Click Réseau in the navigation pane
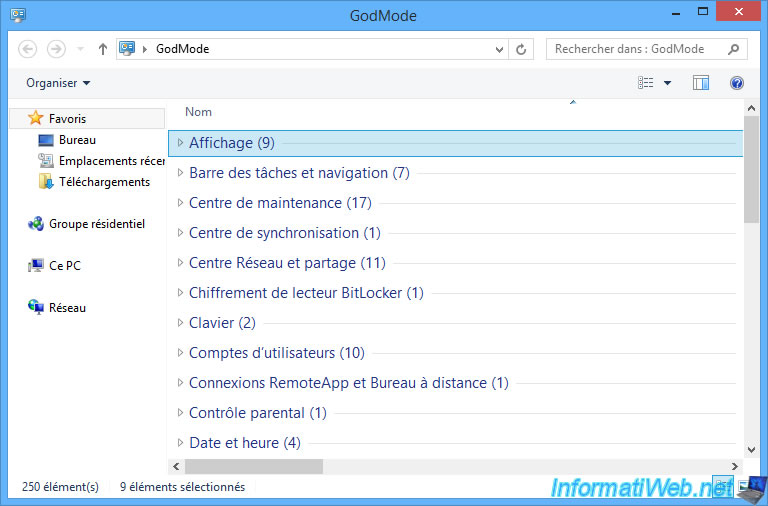 click(x=67, y=308)
